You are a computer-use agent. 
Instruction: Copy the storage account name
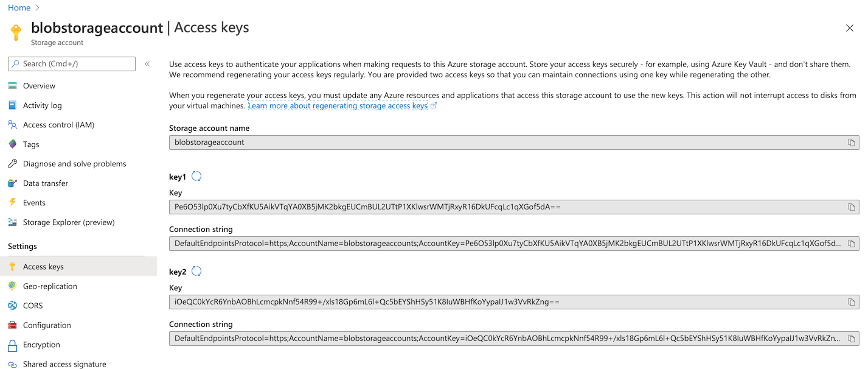[850, 142]
